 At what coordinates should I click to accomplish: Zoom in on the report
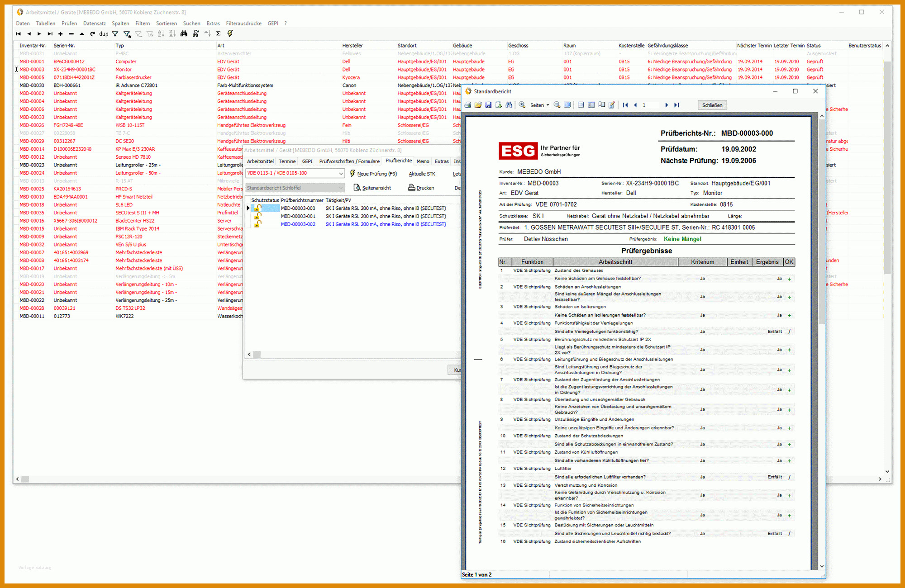[522, 105]
